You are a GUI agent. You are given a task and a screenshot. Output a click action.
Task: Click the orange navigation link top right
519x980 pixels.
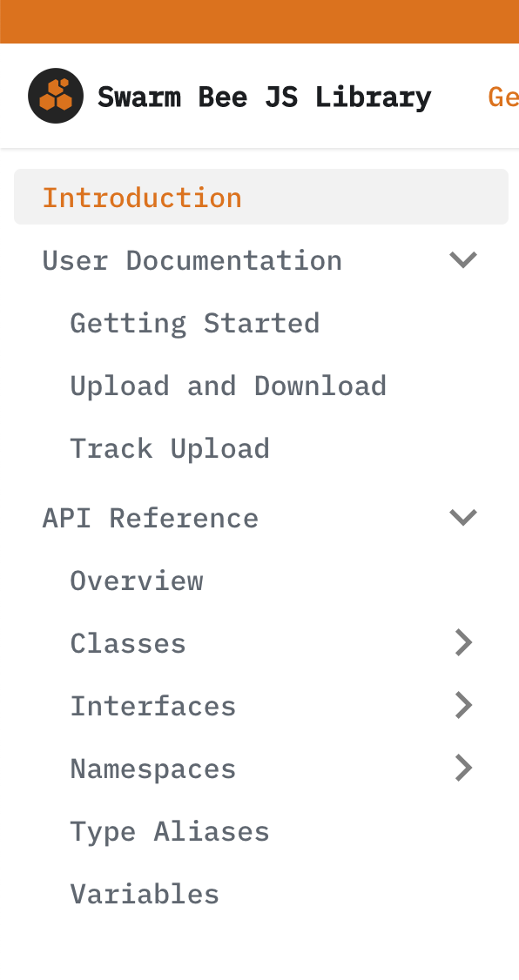[x=503, y=96]
